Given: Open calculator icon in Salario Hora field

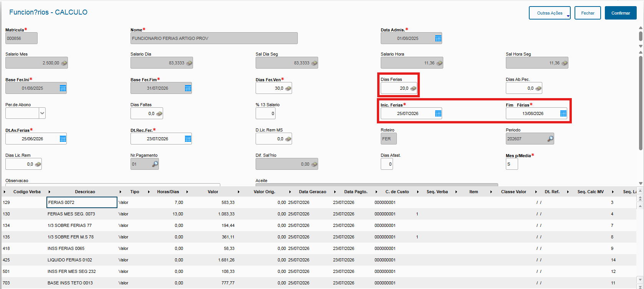Looking at the screenshot, I should pyautogui.click(x=439, y=63).
